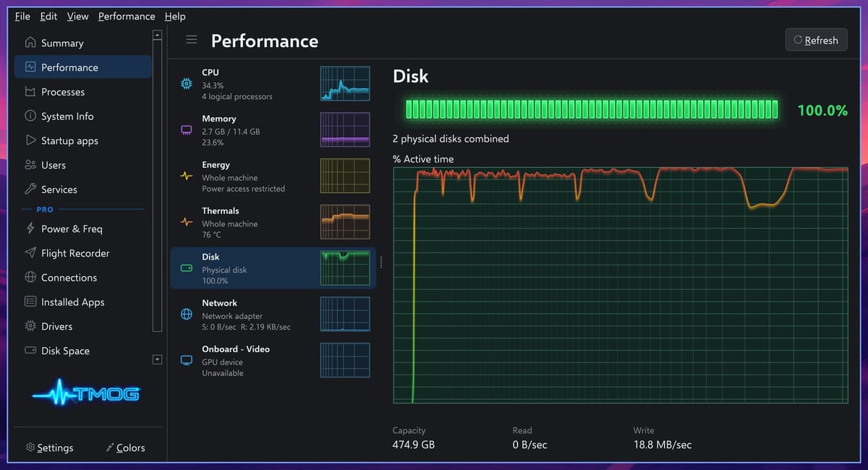This screenshot has width=868, height=470.
Task: Click the Energy mini graph thumbnail
Action: (x=345, y=176)
